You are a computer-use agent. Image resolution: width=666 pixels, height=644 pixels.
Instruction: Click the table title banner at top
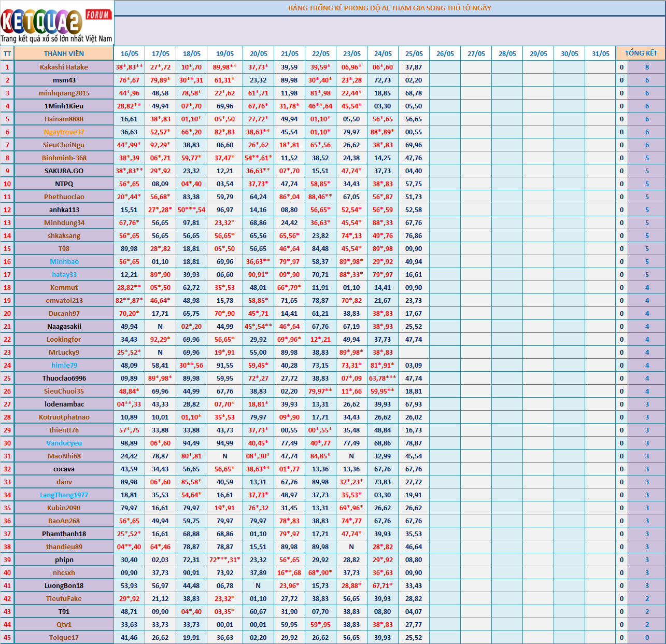[x=389, y=8]
